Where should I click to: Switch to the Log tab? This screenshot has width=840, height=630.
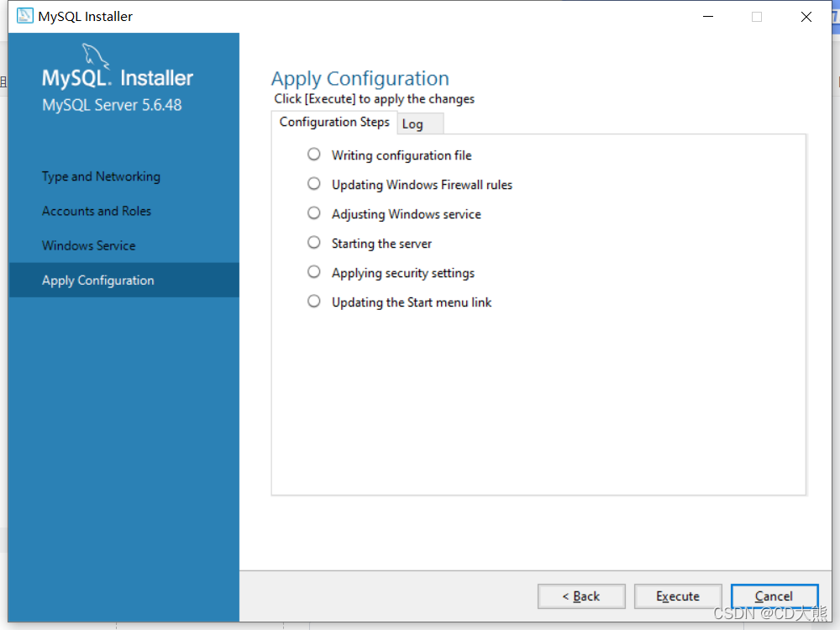point(419,123)
